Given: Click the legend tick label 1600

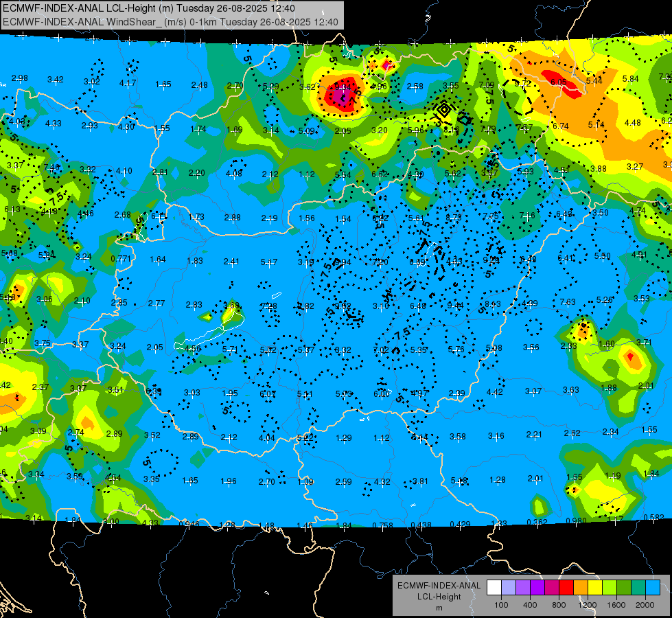Looking at the screenshot, I should click(x=616, y=605).
